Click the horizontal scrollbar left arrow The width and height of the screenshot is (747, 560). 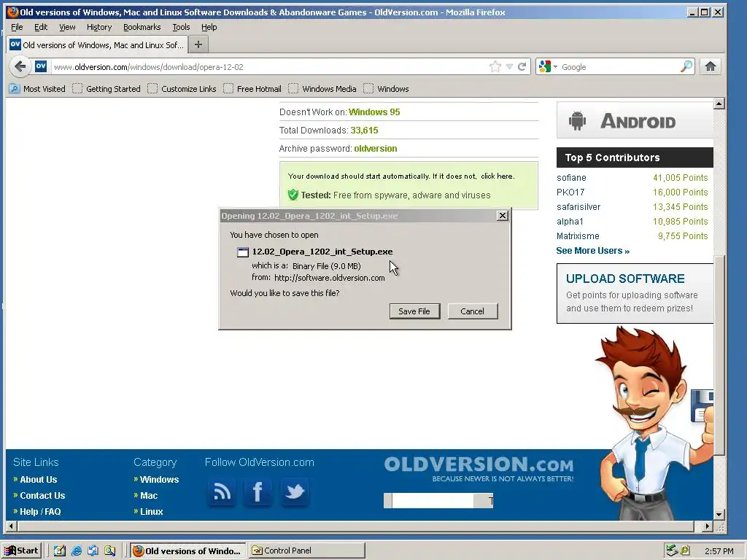(x=12, y=526)
